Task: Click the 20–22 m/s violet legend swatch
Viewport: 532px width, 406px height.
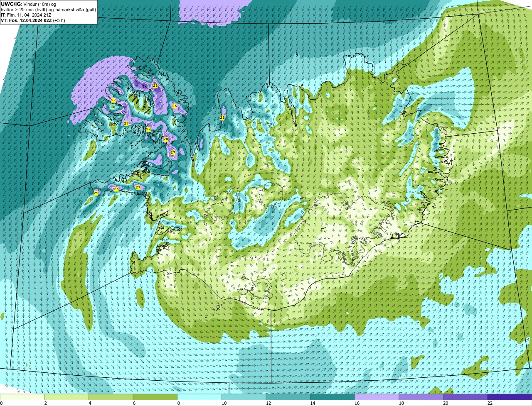Action: click(465, 397)
